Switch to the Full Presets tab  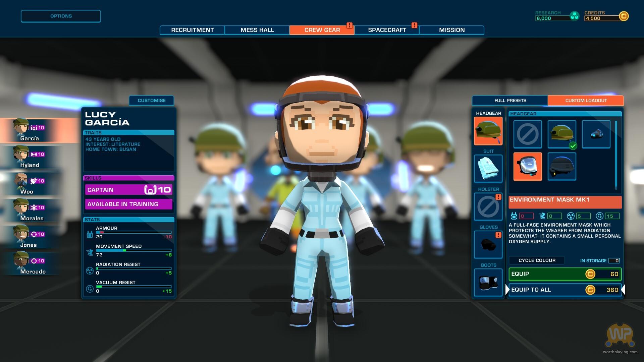click(x=510, y=101)
